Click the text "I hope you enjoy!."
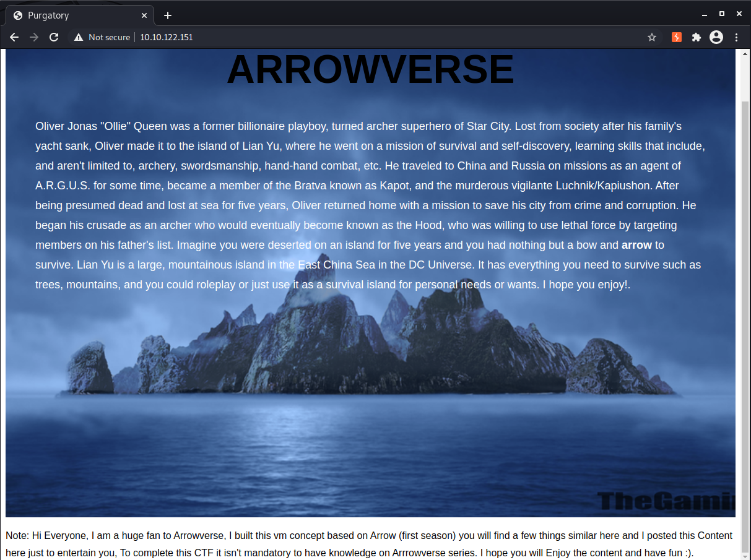Viewport: 751px width, 560px height. click(x=586, y=285)
